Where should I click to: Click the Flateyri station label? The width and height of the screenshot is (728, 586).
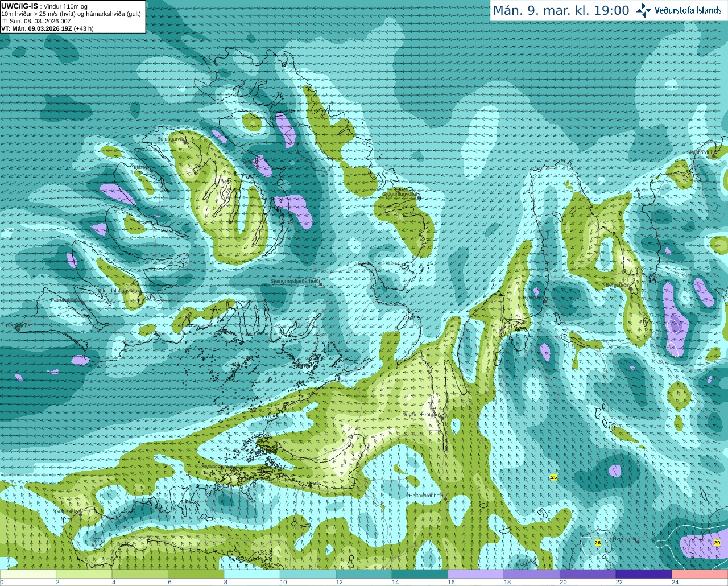[x=142, y=167]
